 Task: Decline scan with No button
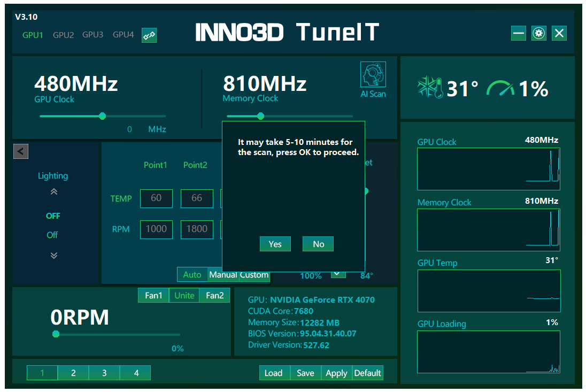(x=318, y=244)
